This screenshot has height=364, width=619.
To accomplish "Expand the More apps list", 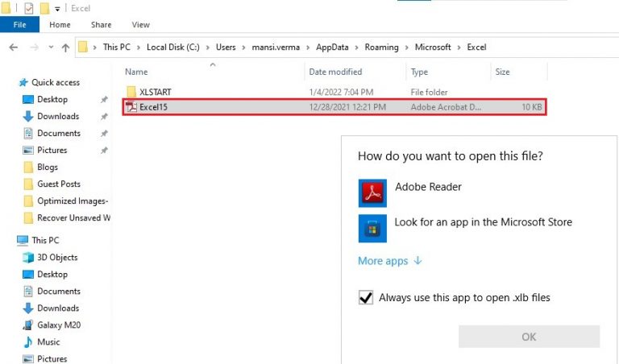I will point(390,261).
